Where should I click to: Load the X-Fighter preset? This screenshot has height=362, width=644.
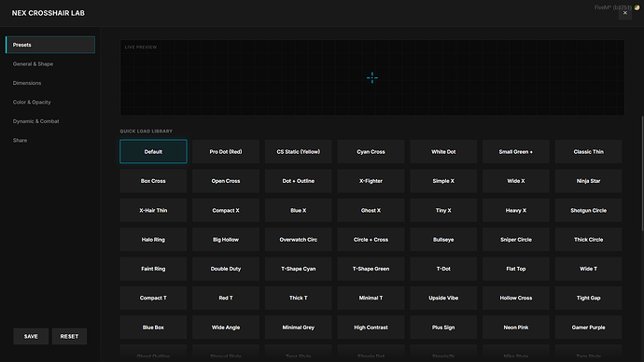pos(371,181)
